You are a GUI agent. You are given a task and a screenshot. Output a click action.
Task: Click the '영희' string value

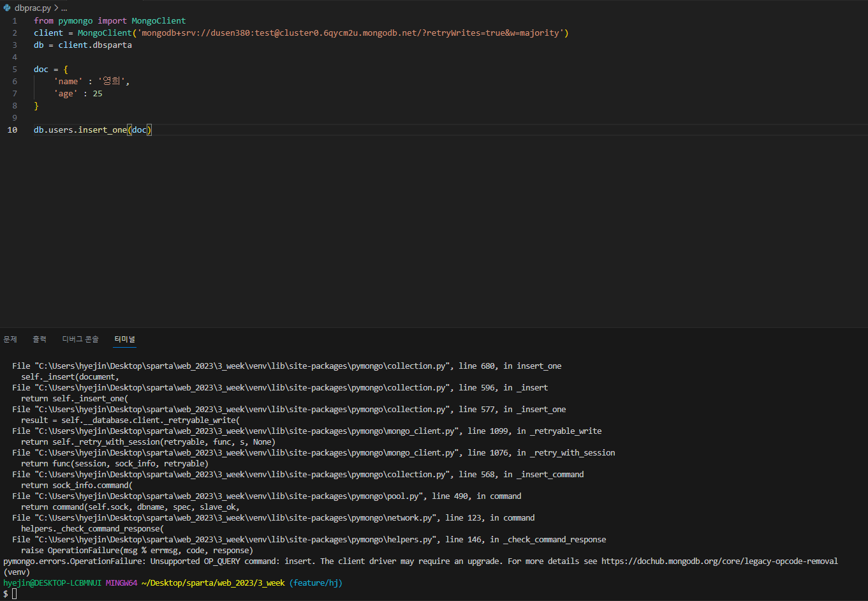pos(112,82)
